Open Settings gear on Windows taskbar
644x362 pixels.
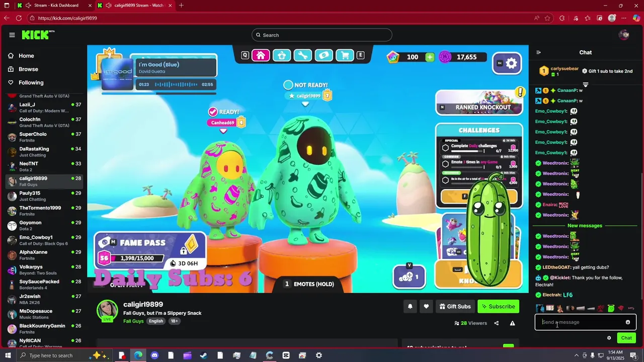coord(318,355)
